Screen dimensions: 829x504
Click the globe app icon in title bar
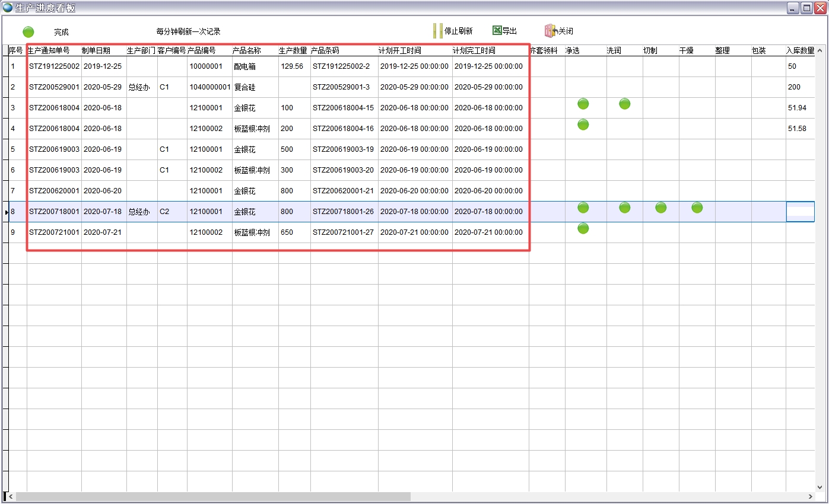8,8
